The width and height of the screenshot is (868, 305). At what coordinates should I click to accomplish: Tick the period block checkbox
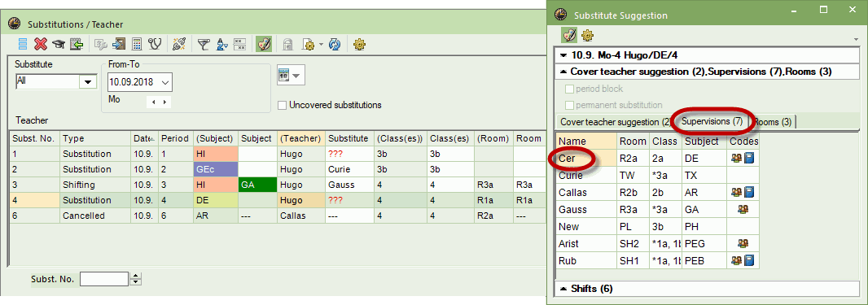[x=568, y=89]
